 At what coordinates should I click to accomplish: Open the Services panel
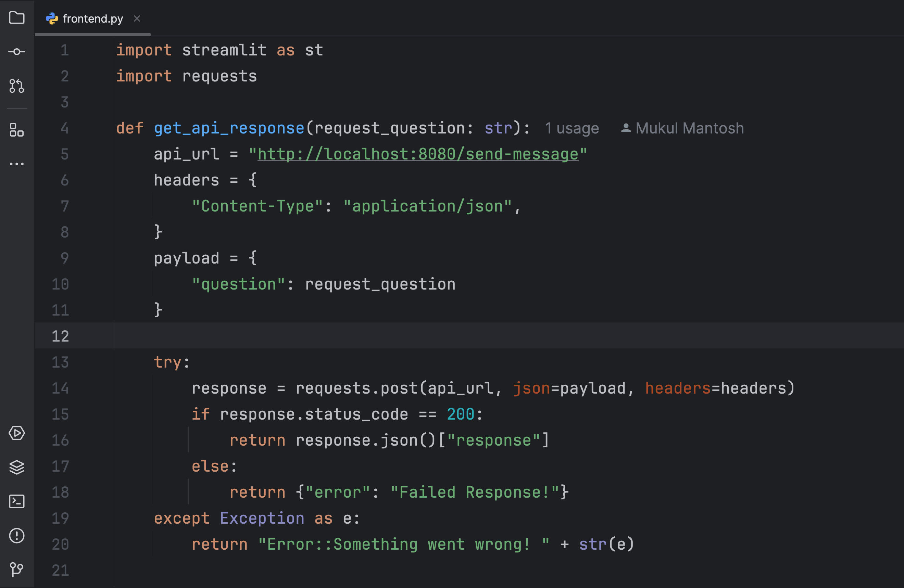coord(17,467)
